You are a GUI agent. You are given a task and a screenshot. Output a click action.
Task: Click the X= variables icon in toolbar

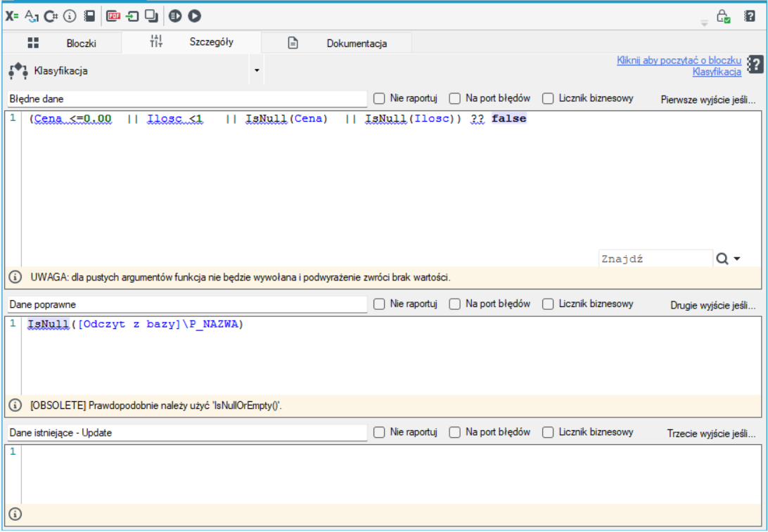coord(12,16)
